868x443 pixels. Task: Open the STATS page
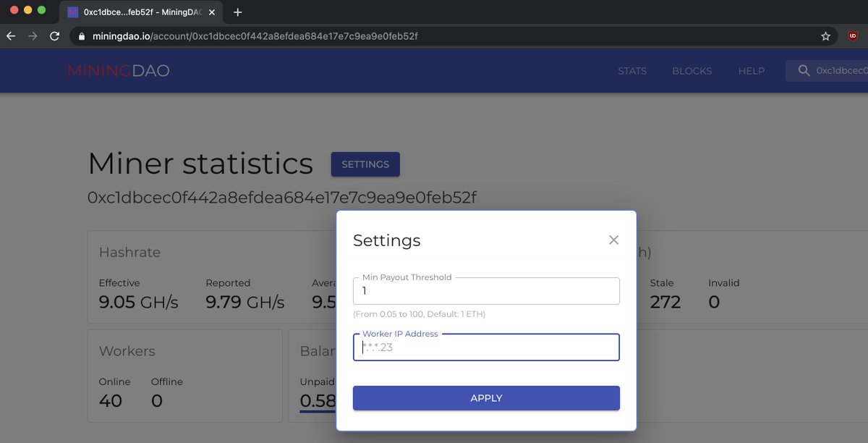(x=632, y=71)
